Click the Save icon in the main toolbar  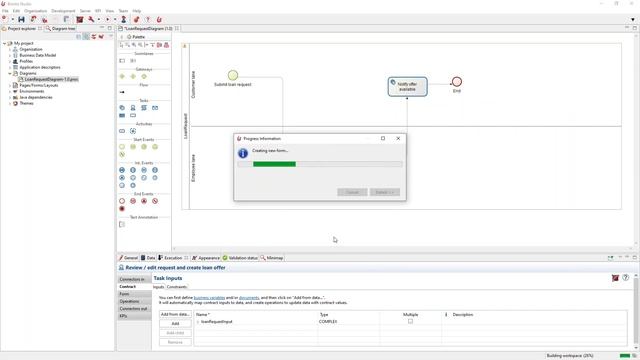pyautogui.click(x=21, y=19)
